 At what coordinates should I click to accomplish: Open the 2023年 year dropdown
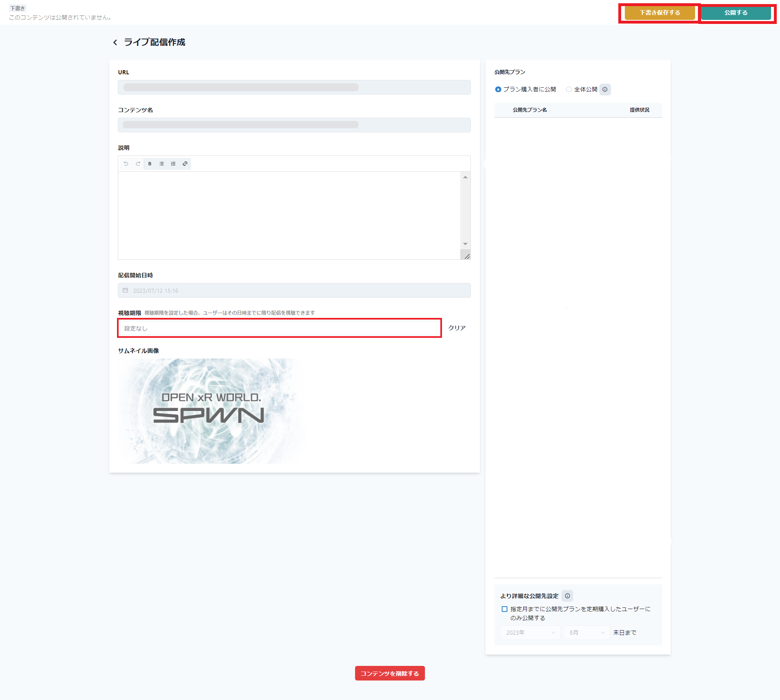coord(529,632)
